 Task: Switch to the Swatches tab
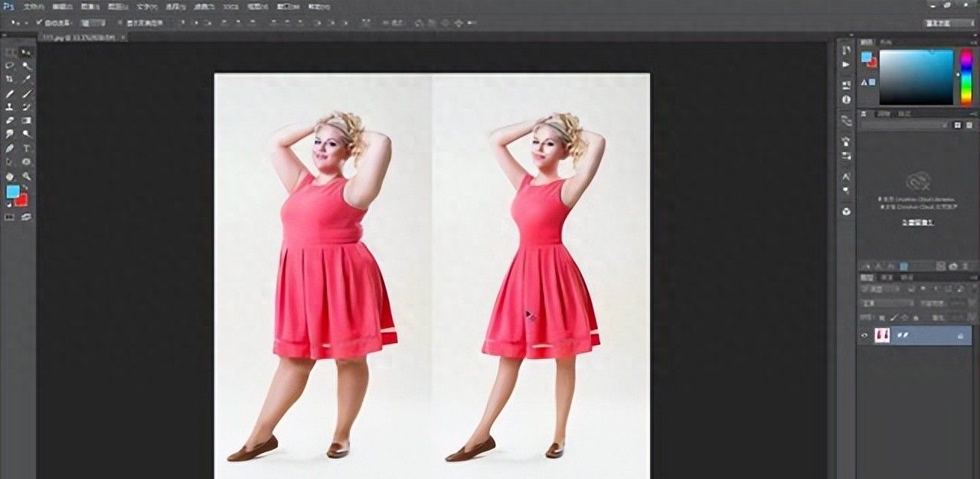coord(886,42)
